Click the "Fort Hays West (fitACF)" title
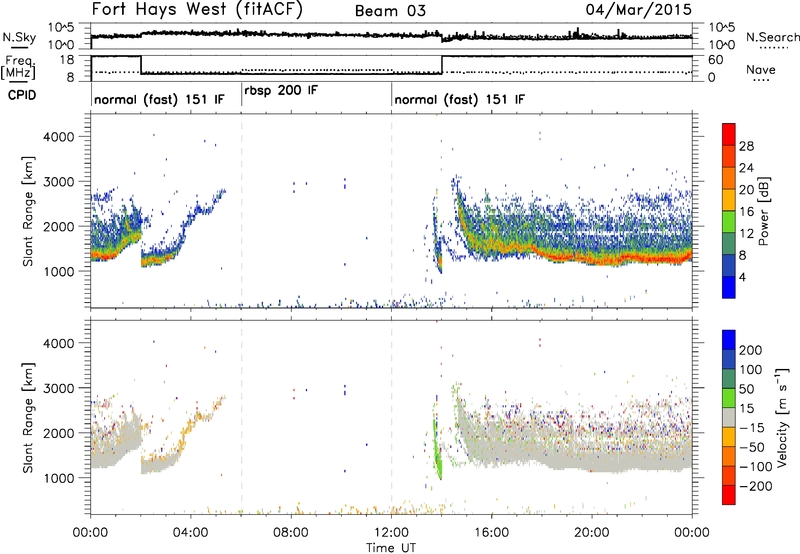The height and width of the screenshot is (554, 800). (x=197, y=10)
